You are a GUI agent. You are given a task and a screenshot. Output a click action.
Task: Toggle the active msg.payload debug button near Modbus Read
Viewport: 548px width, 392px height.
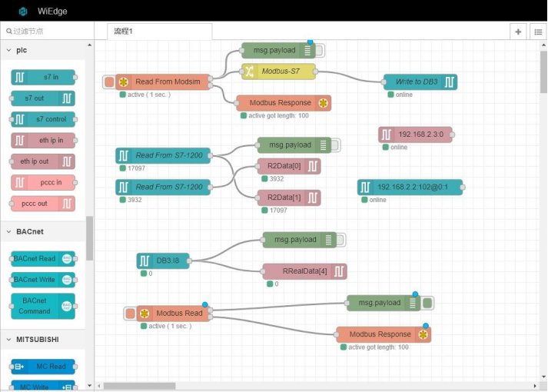coord(427,303)
